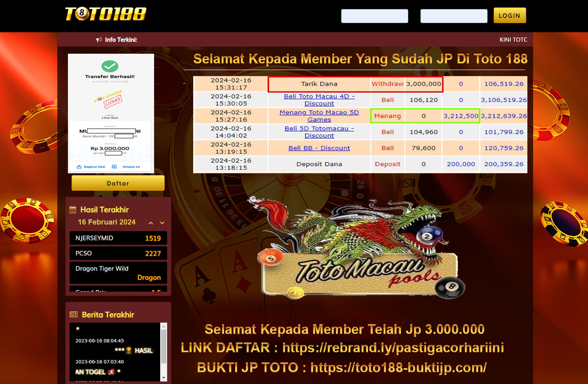
Task: Go to previous date with up chevron
Action: tap(151, 223)
